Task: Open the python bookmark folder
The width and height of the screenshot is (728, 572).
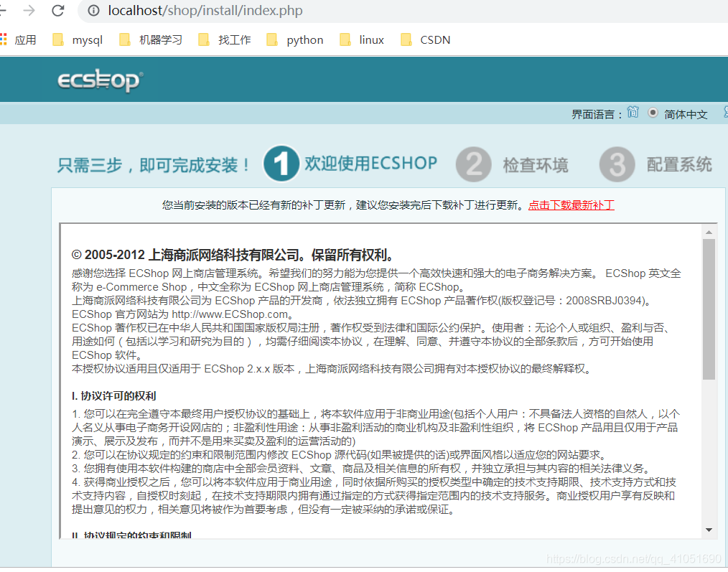Action: click(295, 40)
